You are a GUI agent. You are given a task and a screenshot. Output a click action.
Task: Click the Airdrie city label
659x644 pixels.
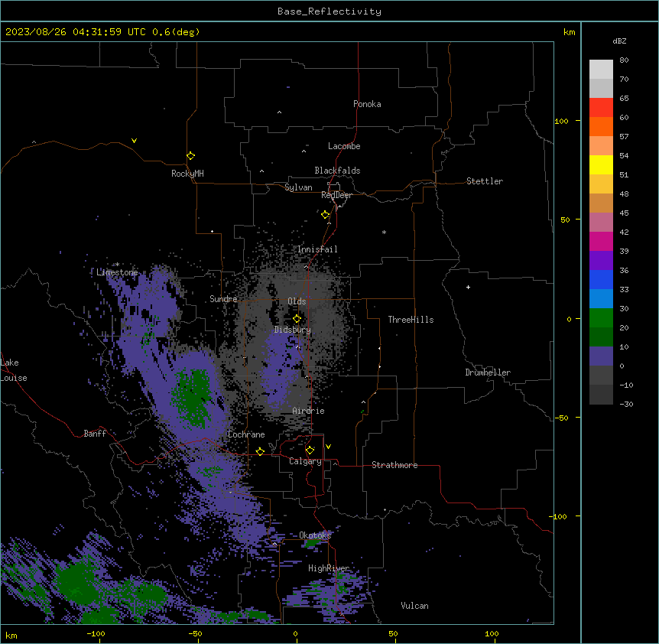(308, 411)
